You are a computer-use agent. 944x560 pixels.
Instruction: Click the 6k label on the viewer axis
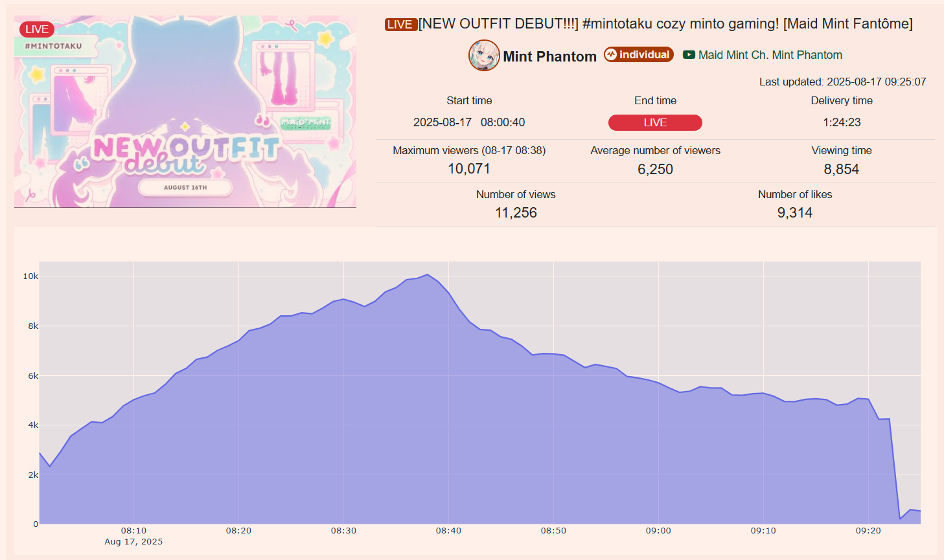33,375
